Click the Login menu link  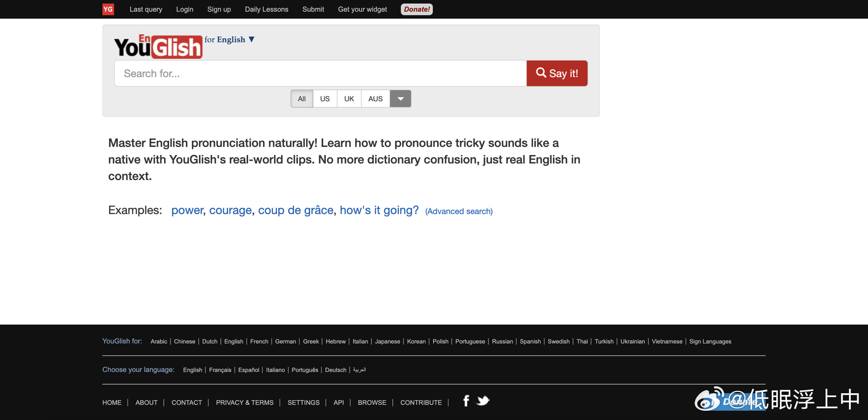point(184,9)
